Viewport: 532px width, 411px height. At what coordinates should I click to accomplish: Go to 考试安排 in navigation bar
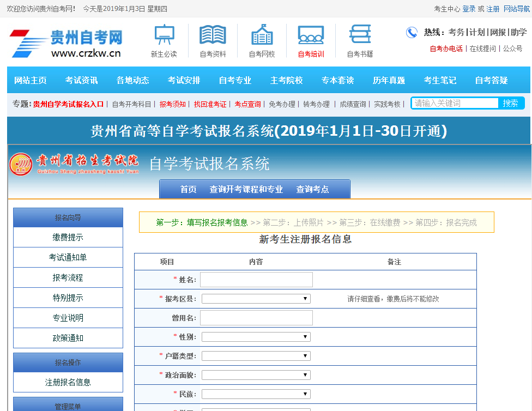pos(184,80)
